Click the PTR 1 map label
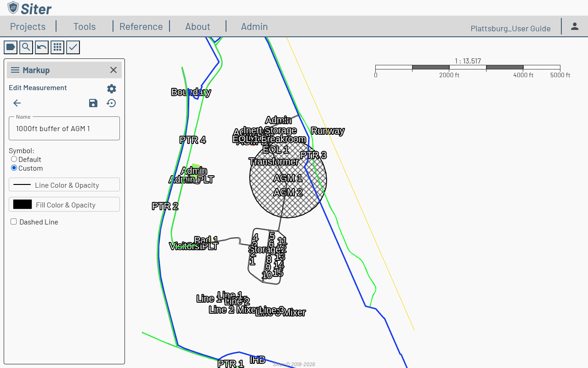 231,364
